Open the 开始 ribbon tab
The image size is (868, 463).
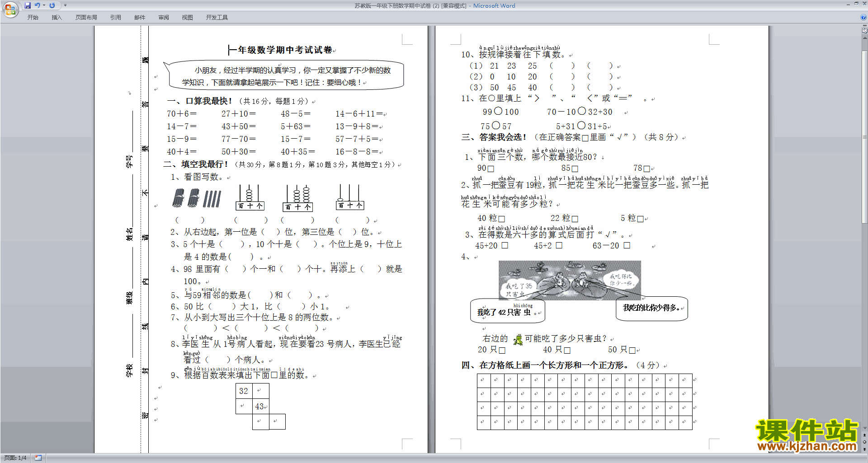coord(33,18)
